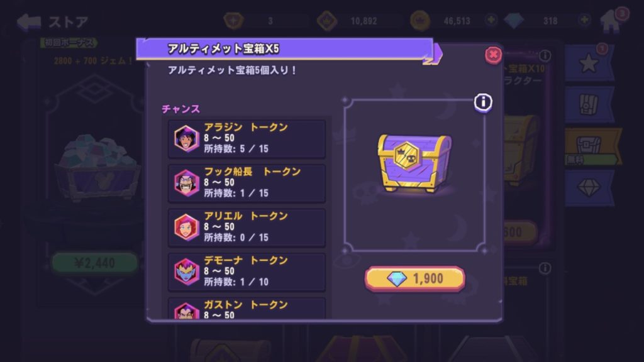Open the chest category side tab
Image resolution: width=644 pixels, height=362 pixels.
pyautogui.click(x=589, y=105)
